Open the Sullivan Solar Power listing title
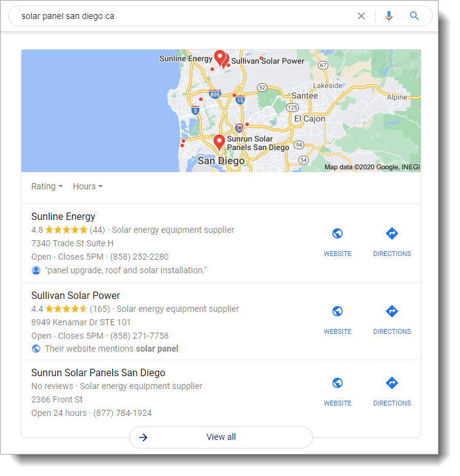This screenshot has height=476, width=460. [x=75, y=295]
